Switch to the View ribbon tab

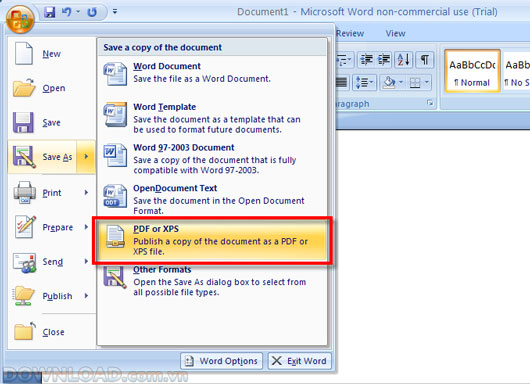(395, 33)
